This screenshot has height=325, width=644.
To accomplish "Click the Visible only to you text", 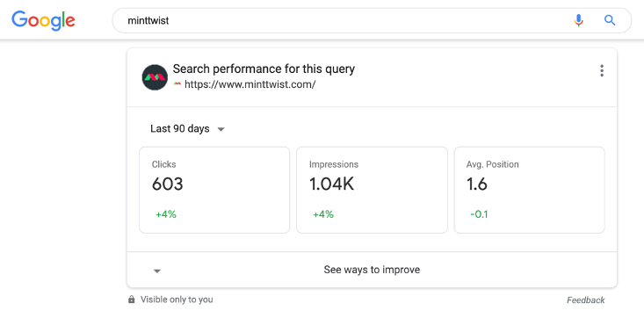I will [177, 300].
